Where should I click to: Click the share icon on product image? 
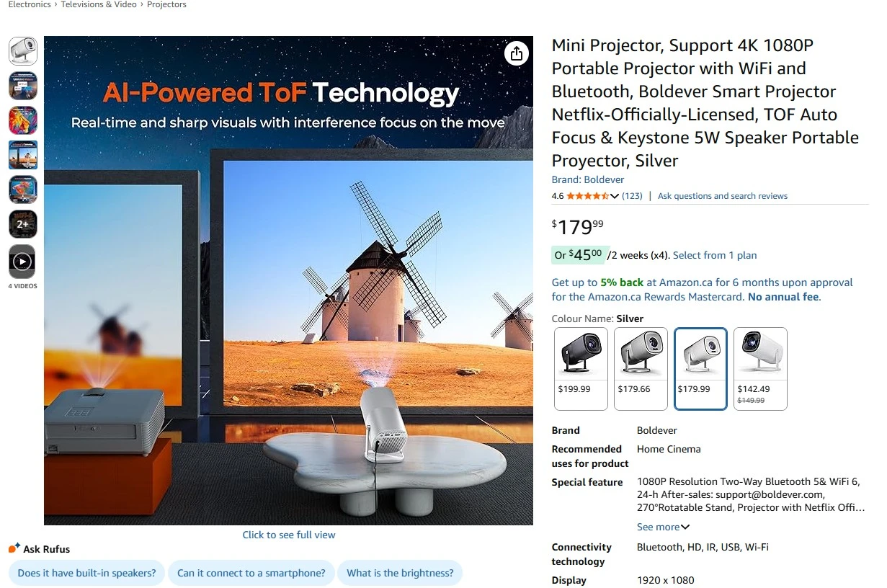pyautogui.click(x=516, y=54)
